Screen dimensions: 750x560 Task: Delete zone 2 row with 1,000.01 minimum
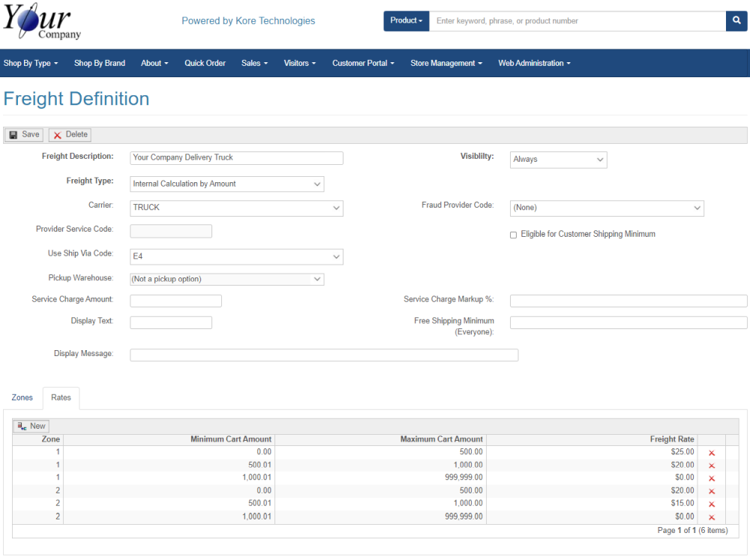711,517
